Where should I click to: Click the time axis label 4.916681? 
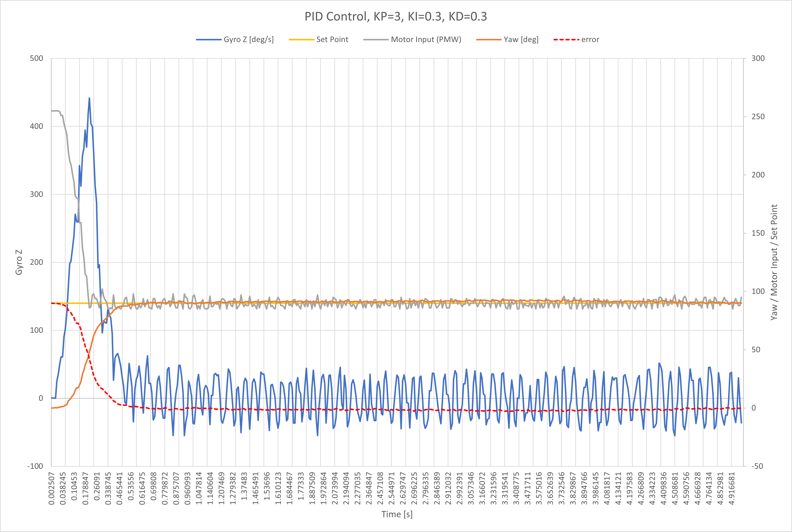pos(732,488)
